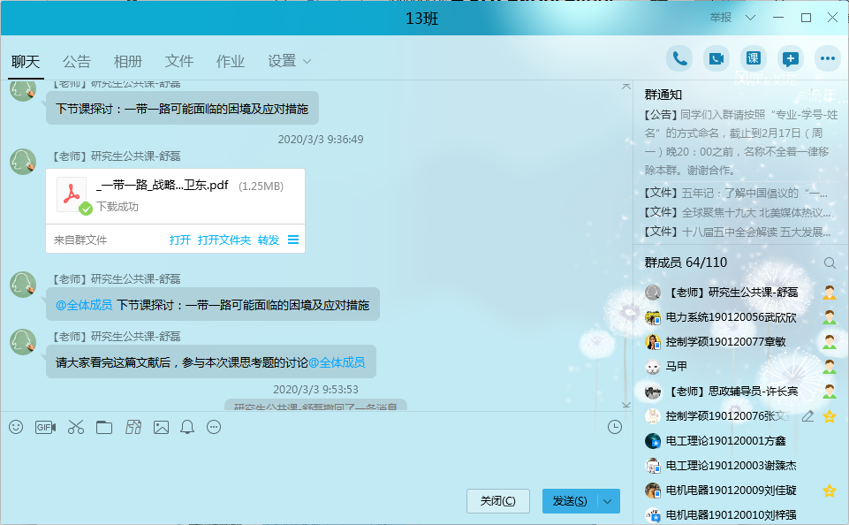849x525 pixels.
Task: Expand the 设置 dropdown tab
Action: [x=290, y=61]
